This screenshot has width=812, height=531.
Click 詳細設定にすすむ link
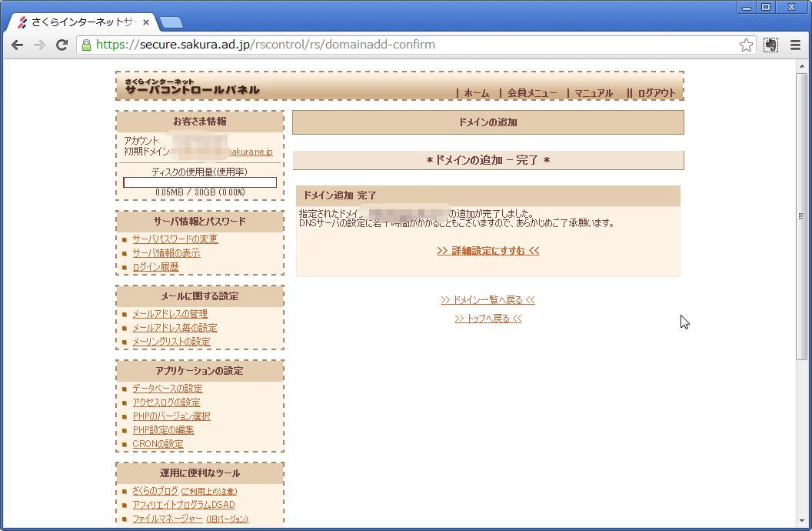tap(488, 251)
